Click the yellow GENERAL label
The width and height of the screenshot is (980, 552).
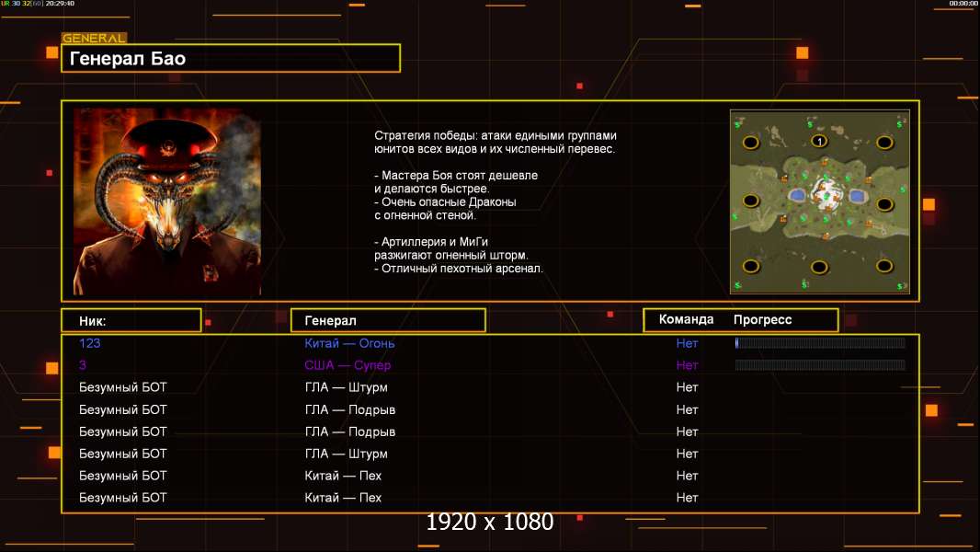94,38
